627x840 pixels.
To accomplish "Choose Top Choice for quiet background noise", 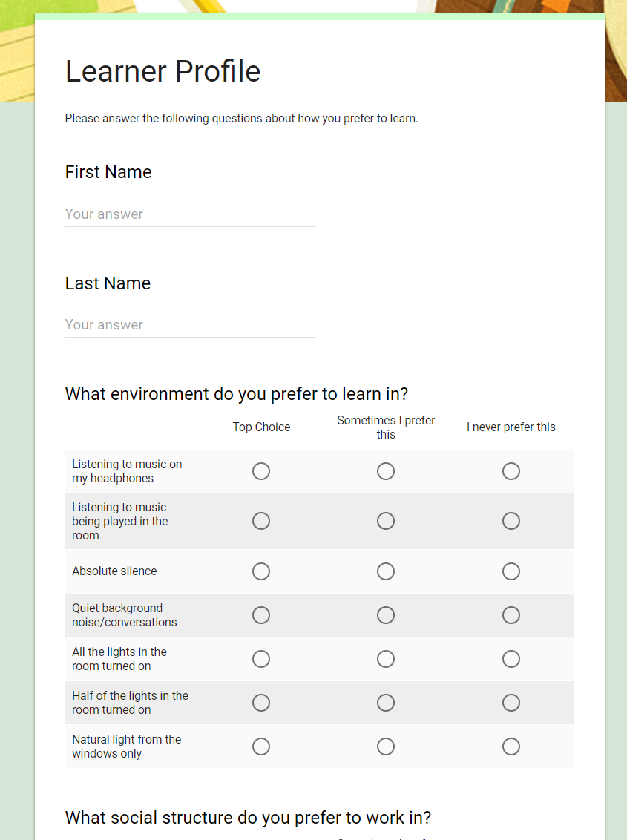I will (x=261, y=615).
